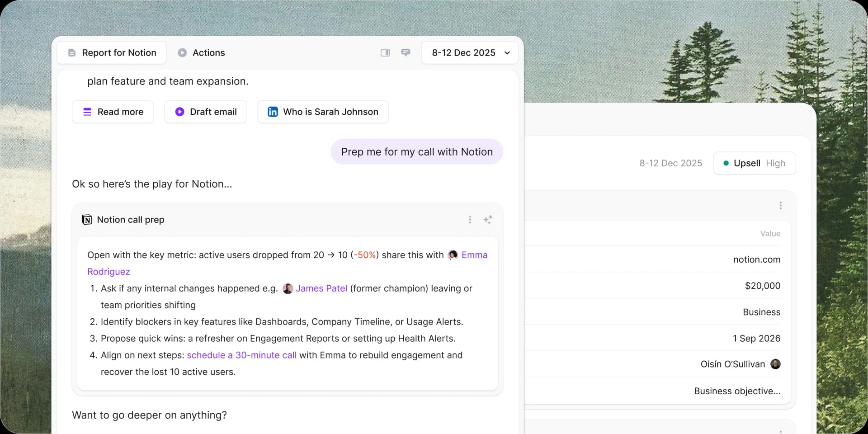This screenshot has height=434, width=868.
Task: Click the Notion logo icon in call prep
Action: click(x=87, y=220)
